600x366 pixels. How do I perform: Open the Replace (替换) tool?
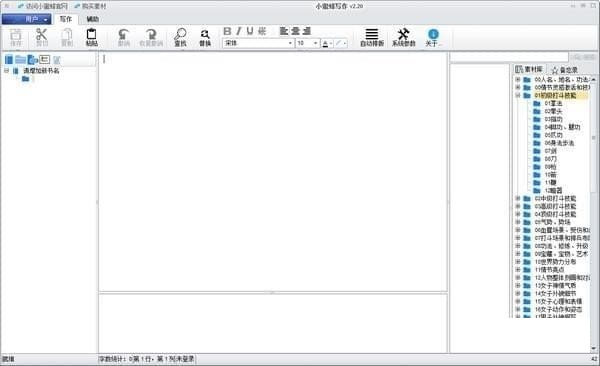tap(205, 38)
